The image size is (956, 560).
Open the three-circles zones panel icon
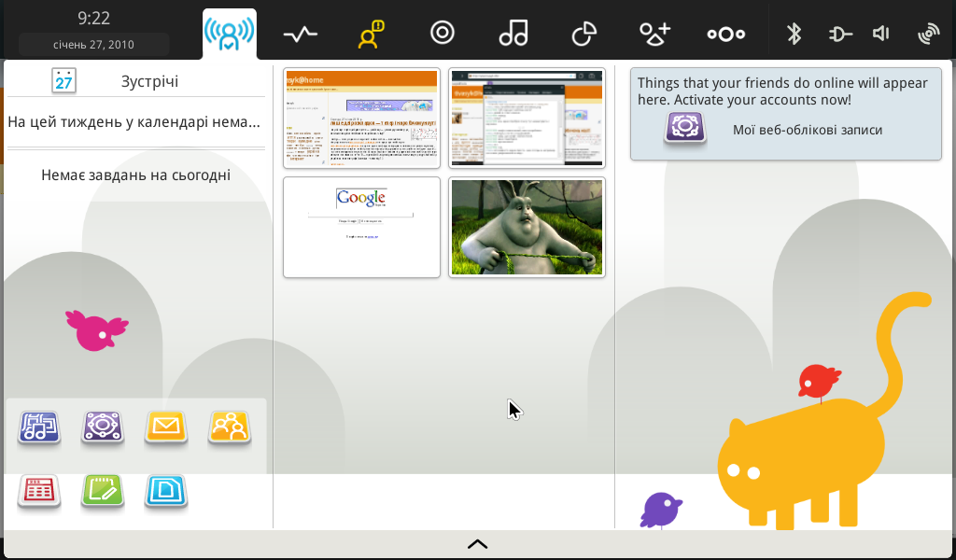pyautogui.click(x=726, y=35)
